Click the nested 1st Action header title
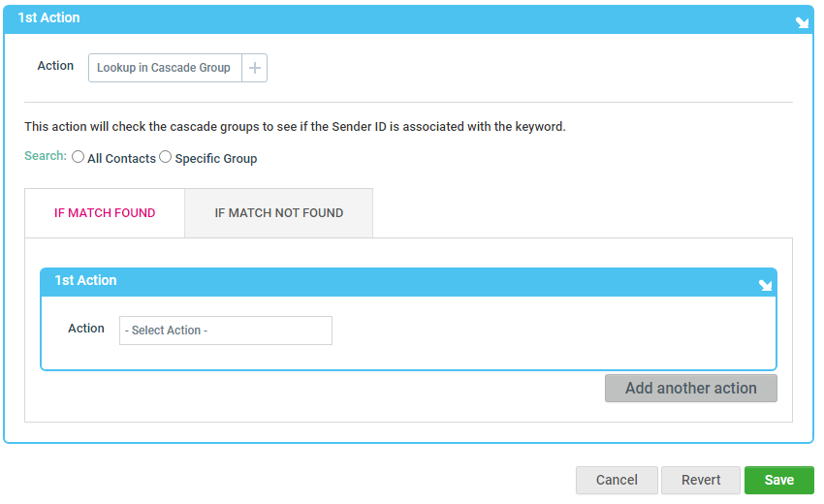Image resolution: width=824 pixels, height=504 pixels. tap(85, 280)
